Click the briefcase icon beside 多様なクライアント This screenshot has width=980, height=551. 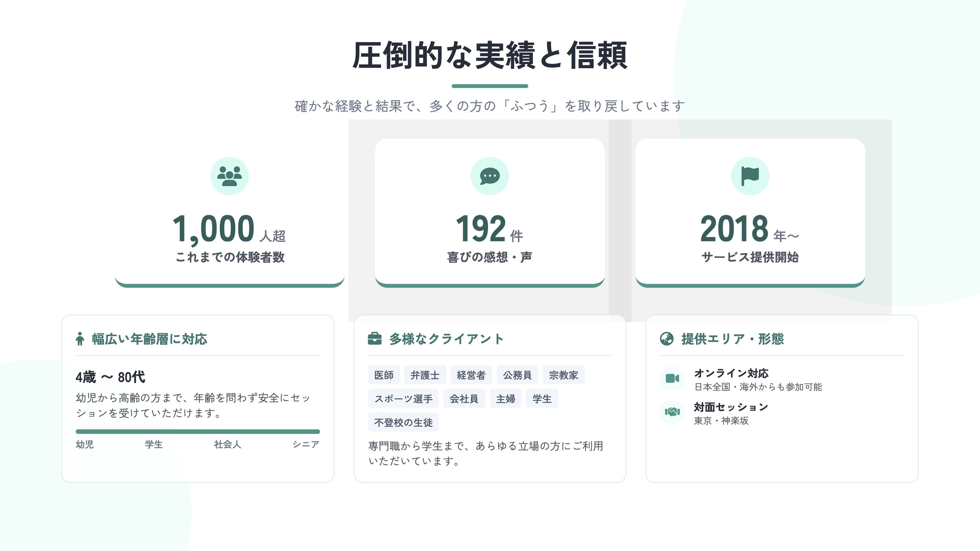(374, 339)
